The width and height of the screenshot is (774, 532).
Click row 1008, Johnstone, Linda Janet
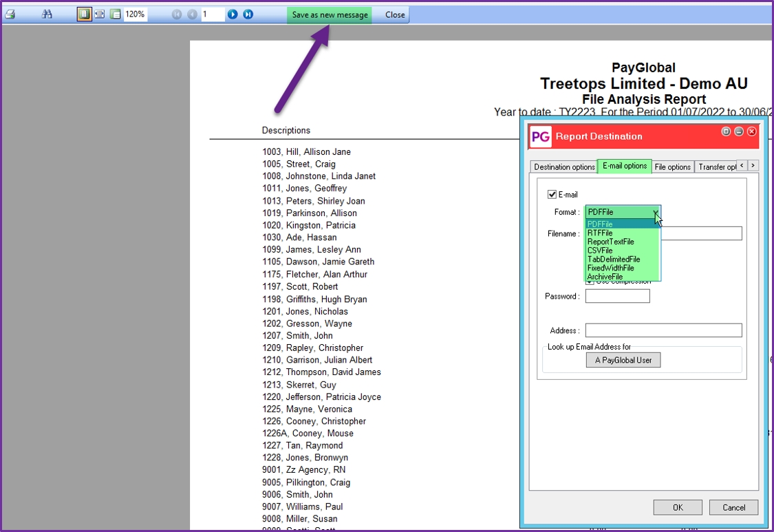tap(319, 176)
